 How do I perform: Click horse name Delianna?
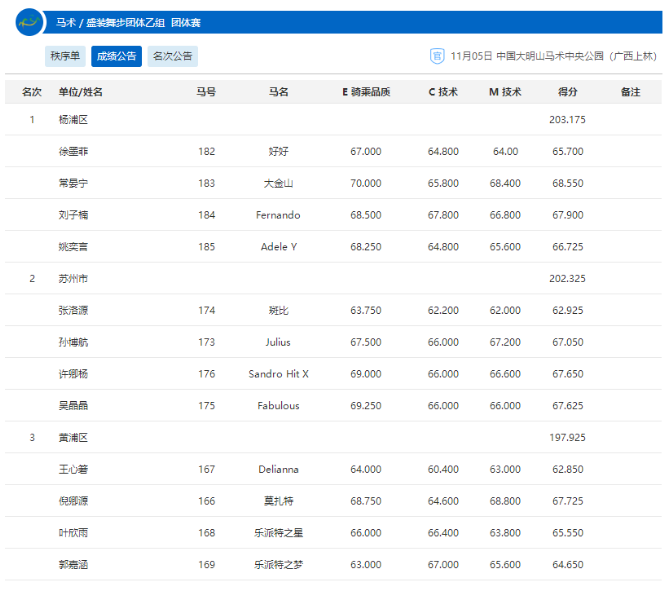278,469
